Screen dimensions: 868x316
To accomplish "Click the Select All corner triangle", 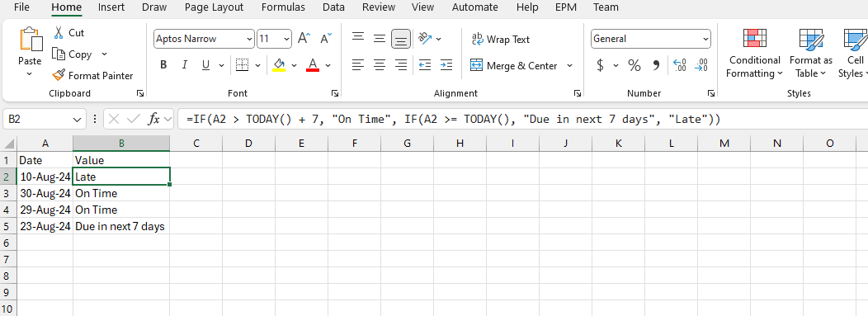I will (x=9, y=144).
